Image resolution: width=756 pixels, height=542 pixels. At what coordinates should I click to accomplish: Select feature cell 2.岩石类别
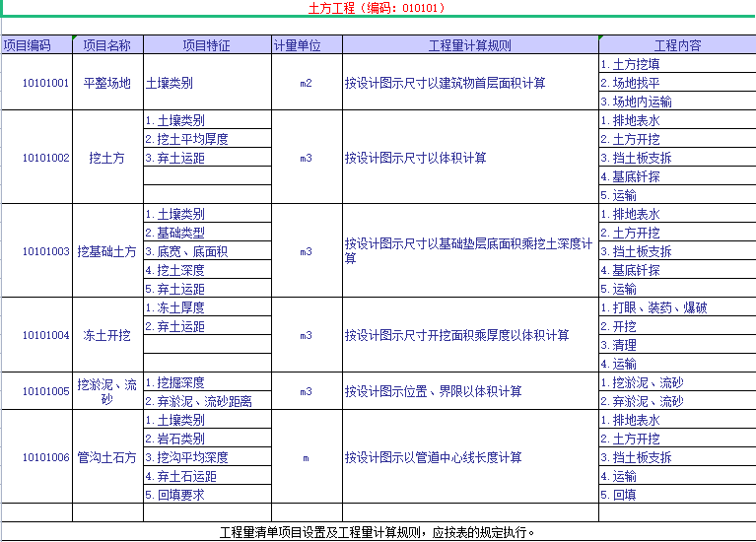click(x=207, y=439)
